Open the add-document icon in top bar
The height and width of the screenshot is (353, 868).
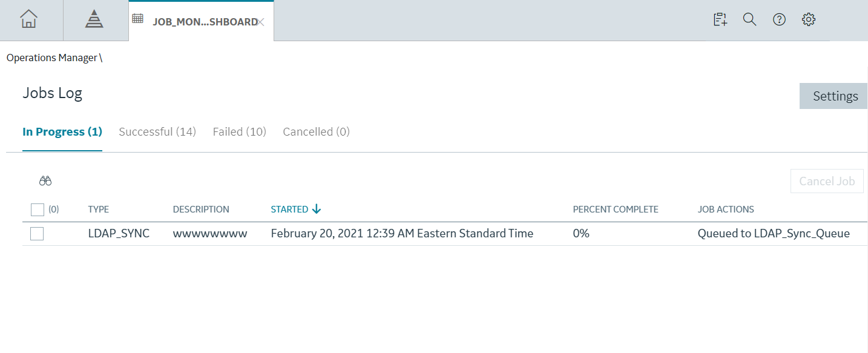pos(720,19)
